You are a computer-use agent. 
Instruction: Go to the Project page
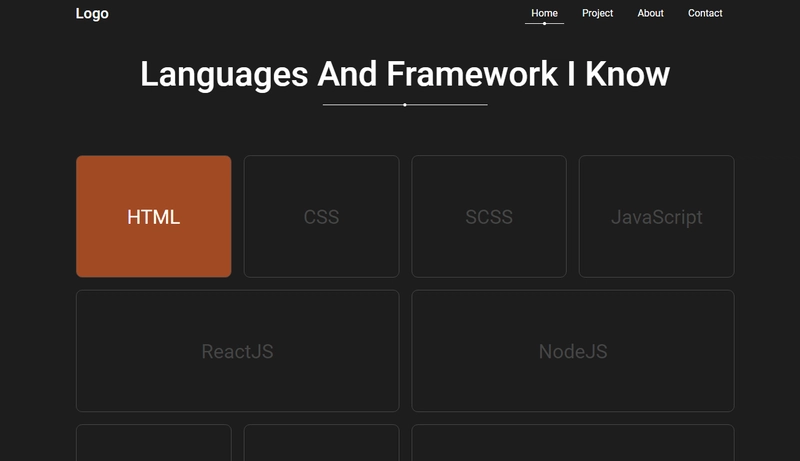597,13
